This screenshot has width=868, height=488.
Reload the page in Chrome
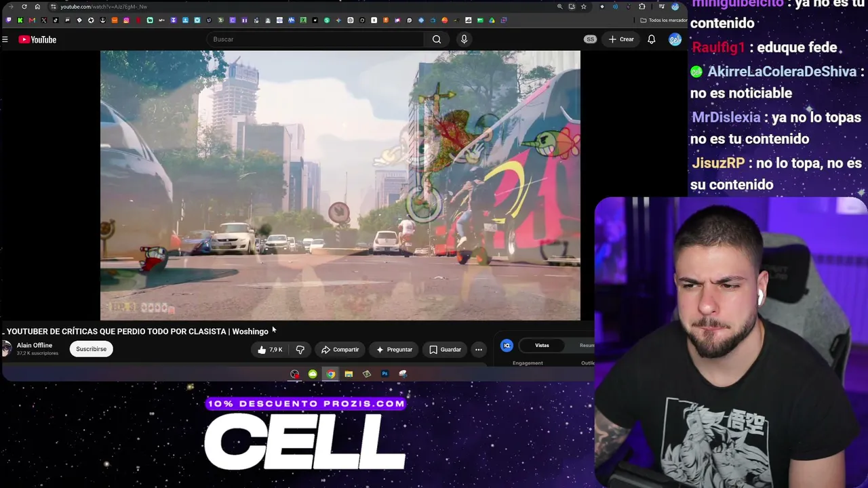pos(24,7)
